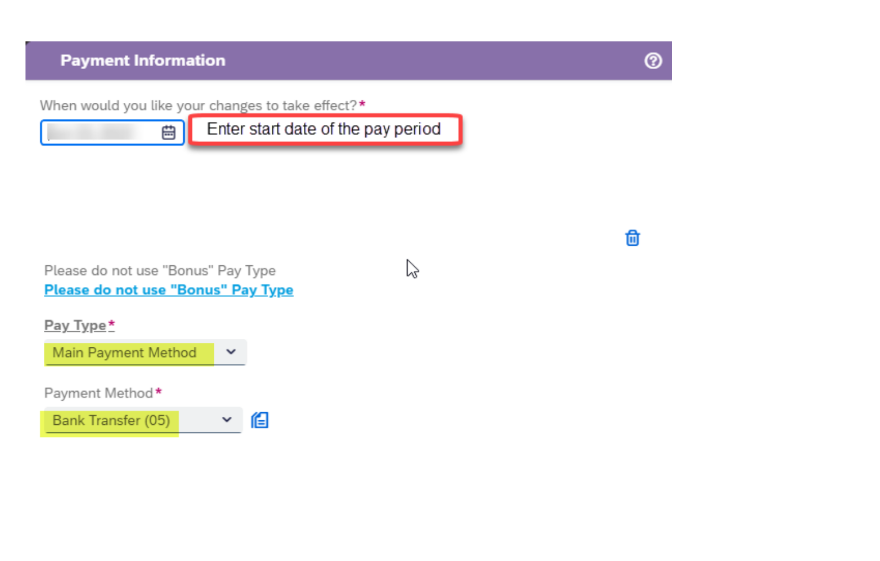
Task: Open the blue 'Please do not use Bonus' link
Action: (168, 290)
